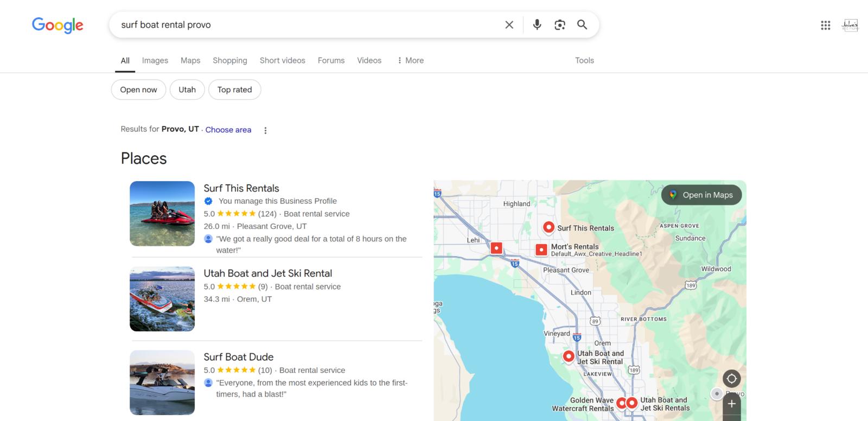Click Surf This Rentals map pin

coord(548,227)
